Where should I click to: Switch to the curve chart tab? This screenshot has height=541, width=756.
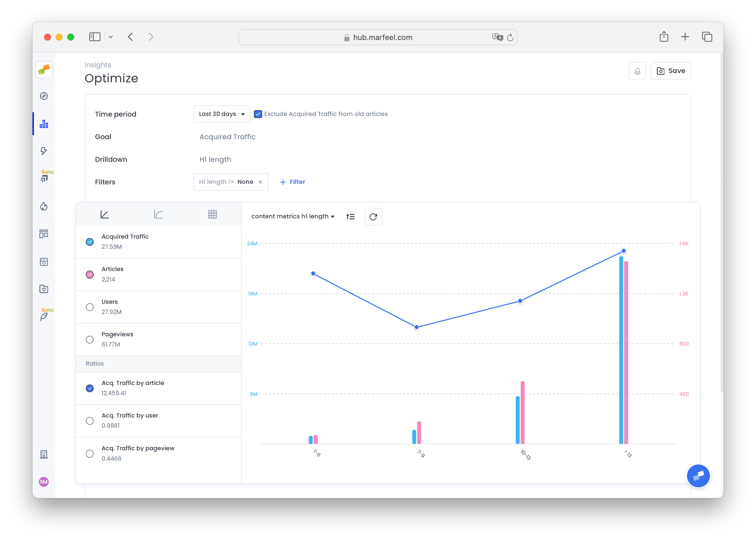[159, 215]
